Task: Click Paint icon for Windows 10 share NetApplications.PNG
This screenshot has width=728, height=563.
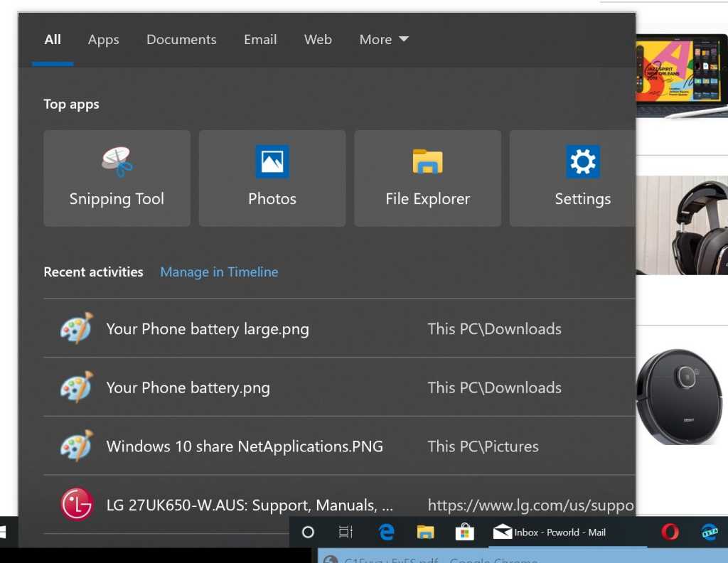Action: pos(77,446)
